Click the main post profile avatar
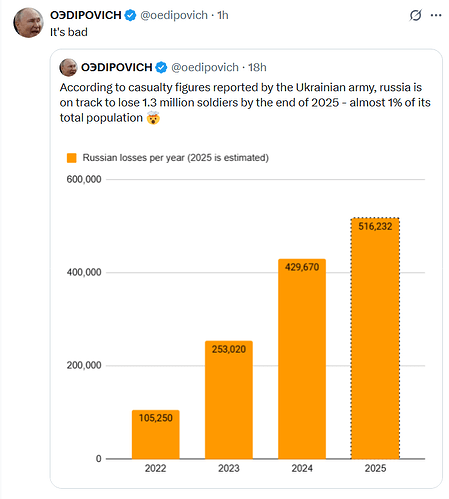Screen dimensions: 449x499 coord(28,23)
